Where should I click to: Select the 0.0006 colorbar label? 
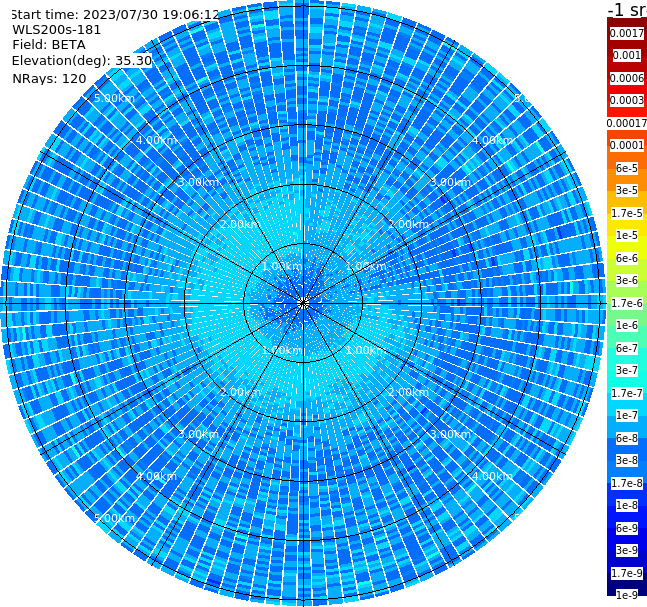(x=627, y=78)
